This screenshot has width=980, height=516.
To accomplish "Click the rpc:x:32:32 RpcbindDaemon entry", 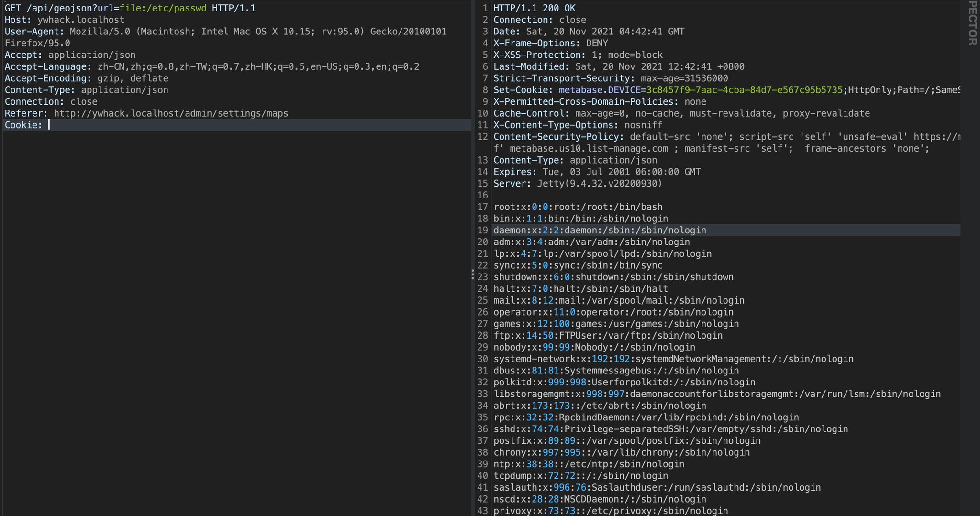I will [x=646, y=418].
